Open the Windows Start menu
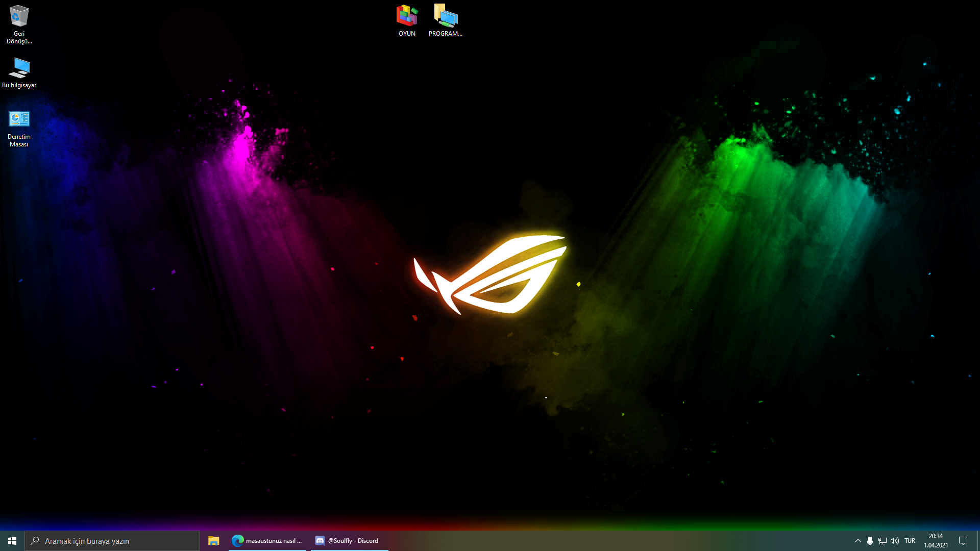Screen dimensions: 980x551 click(x=12, y=541)
